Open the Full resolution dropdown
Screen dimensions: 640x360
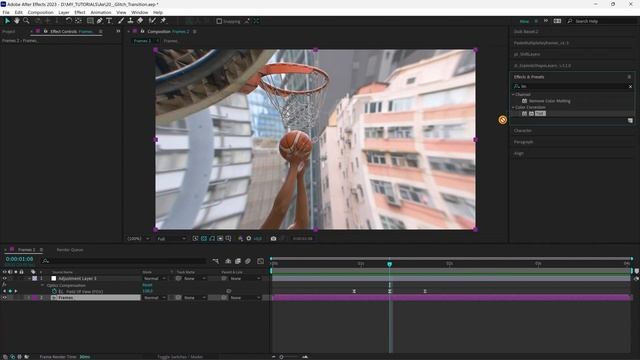click(171, 238)
